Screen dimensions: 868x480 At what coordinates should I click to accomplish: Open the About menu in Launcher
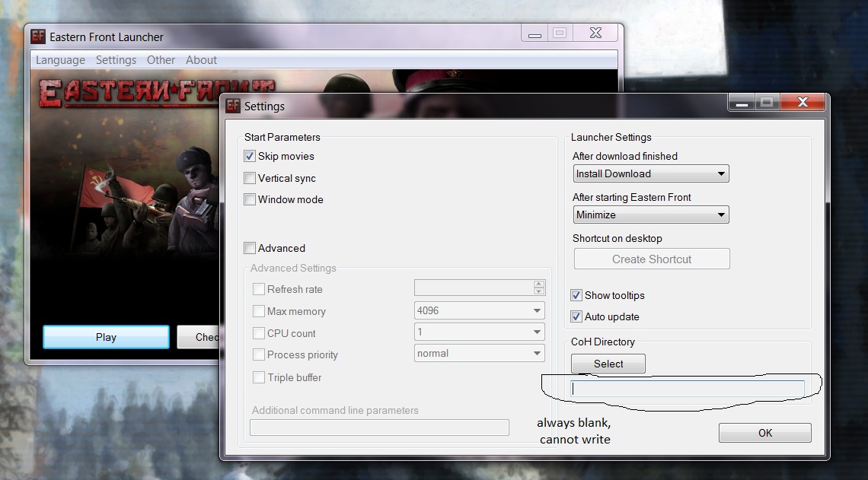[x=201, y=60]
